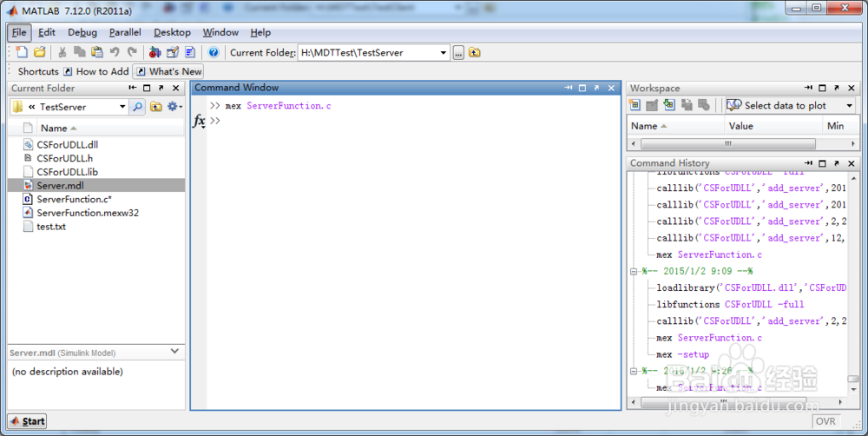
Task: Select the CSForUDLL.lib file
Action: coord(67,172)
